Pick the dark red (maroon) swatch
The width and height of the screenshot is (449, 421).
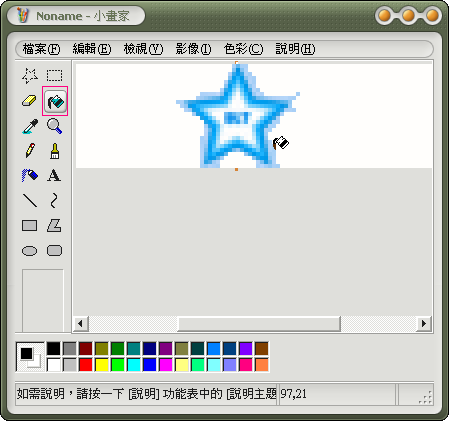85,349
